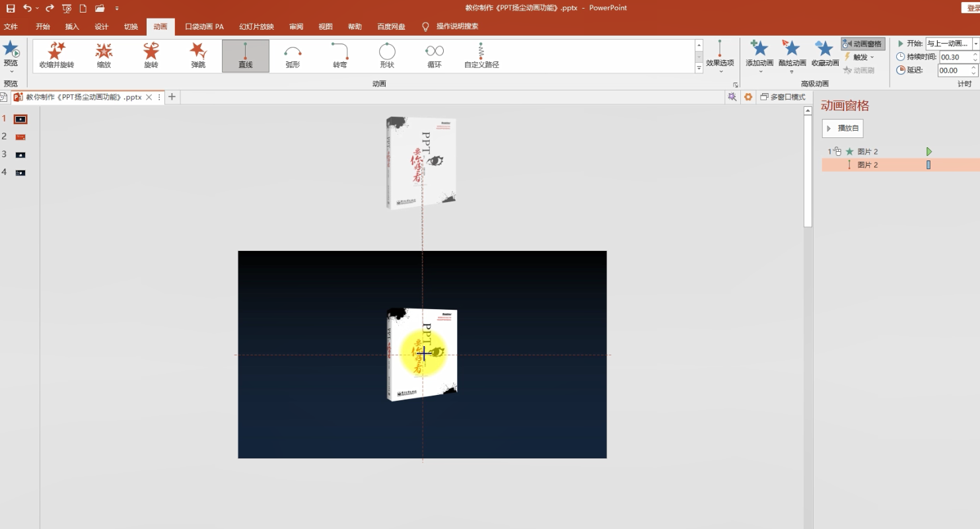Move the animation gallery up one row
The width and height of the screenshot is (980, 529).
coord(699,45)
